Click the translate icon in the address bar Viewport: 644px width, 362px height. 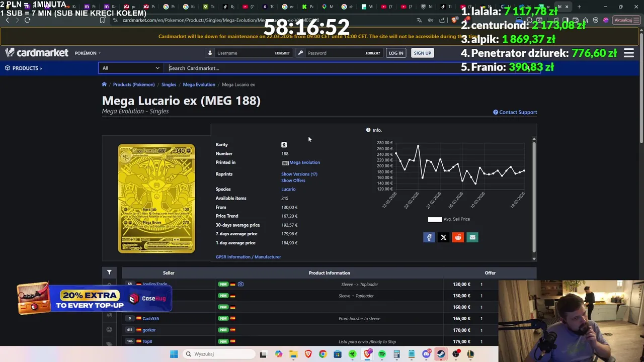click(419, 20)
